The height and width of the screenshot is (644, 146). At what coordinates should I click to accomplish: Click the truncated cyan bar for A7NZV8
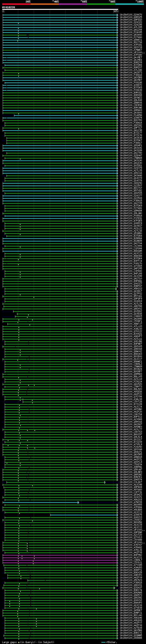click(41, 502)
